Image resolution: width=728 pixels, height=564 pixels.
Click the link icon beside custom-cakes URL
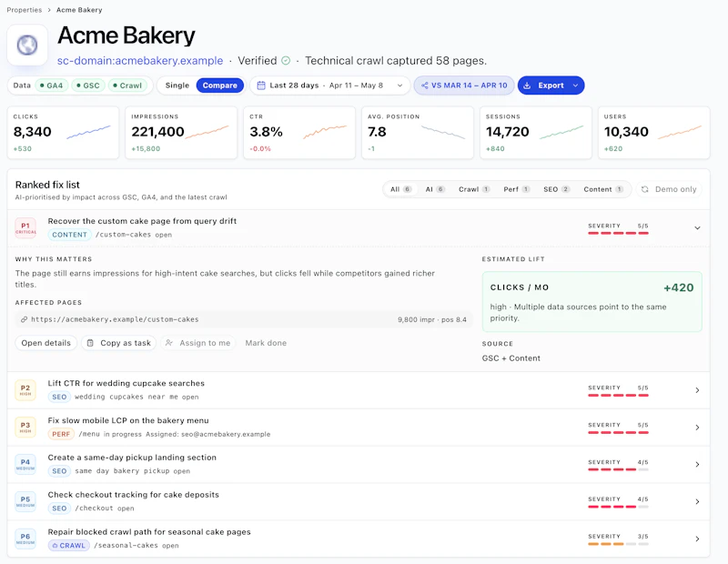click(x=24, y=319)
